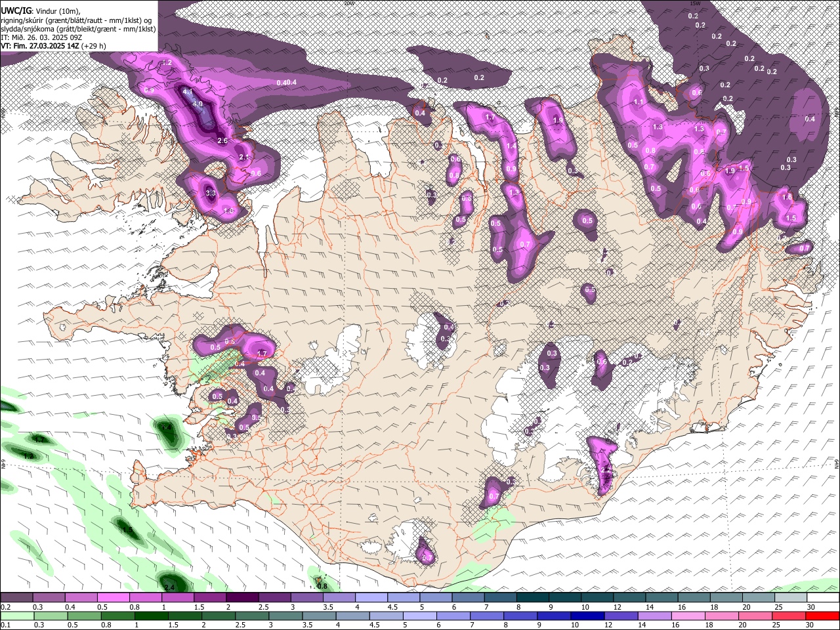
Task: Click the 20W longitude label at top
Action: 350,3
